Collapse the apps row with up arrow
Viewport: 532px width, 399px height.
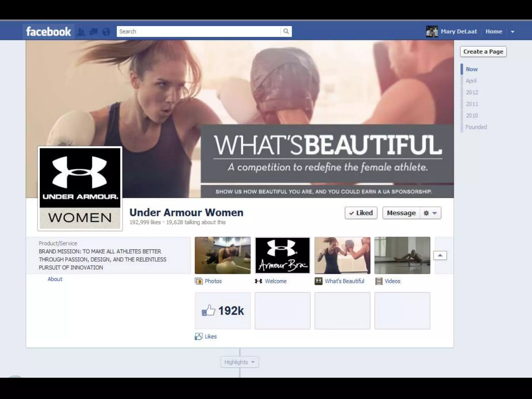coord(440,255)
